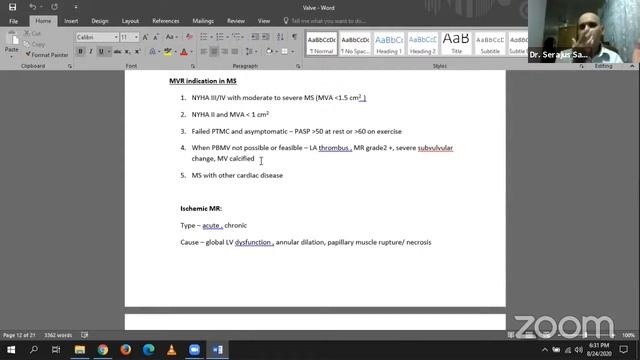Open Windows Start menu
Viewport: 640px width, 360px height.
pos(11,350)
